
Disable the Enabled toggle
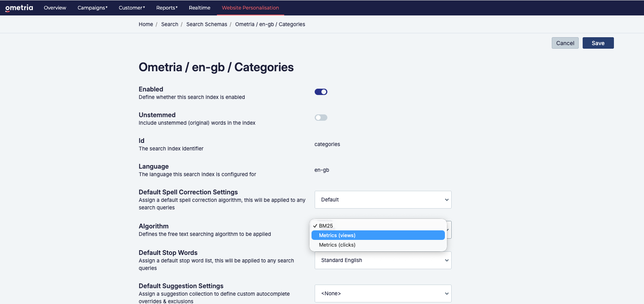pyautogui.click(x=321, y=92)
